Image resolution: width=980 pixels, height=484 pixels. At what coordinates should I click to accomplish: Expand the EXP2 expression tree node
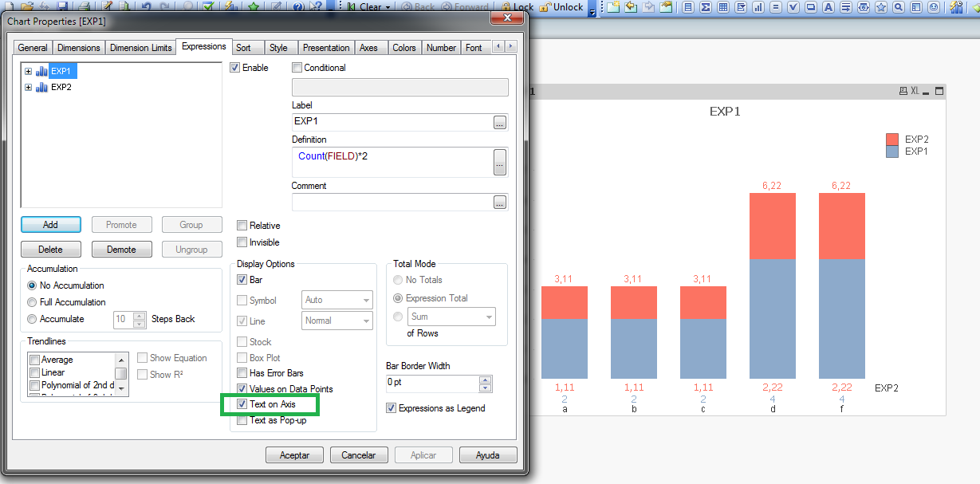pos(29,87)
